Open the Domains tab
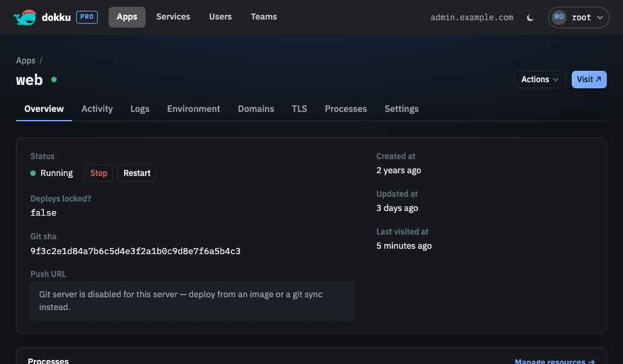623x364 pixels. pyautogui.click(x=256, y=109)
